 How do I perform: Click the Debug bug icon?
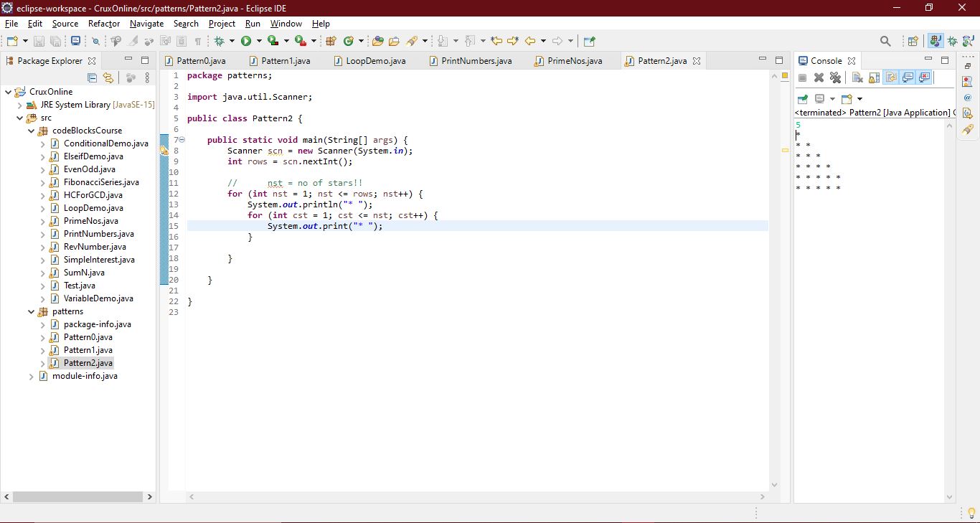[219, 41]
